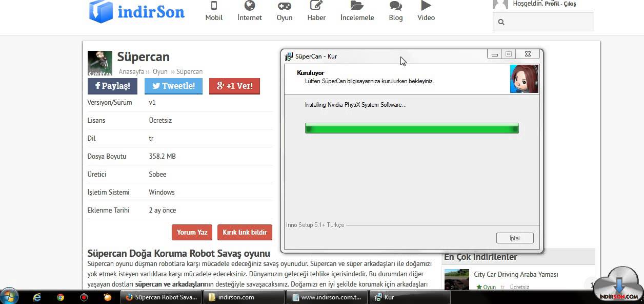This screenshot has height=304, width=644.
Task: Click the Süpercan game thumbnail image
Action: pyautogui.click(x=100, y=63)
